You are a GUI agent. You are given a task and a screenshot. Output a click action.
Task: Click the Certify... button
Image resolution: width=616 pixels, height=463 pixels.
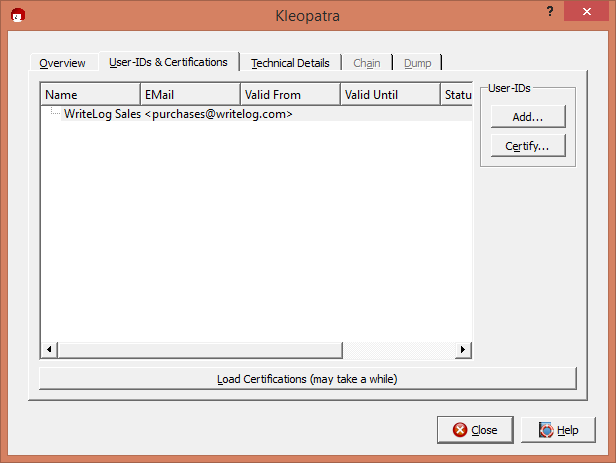[x=528, y=146]
